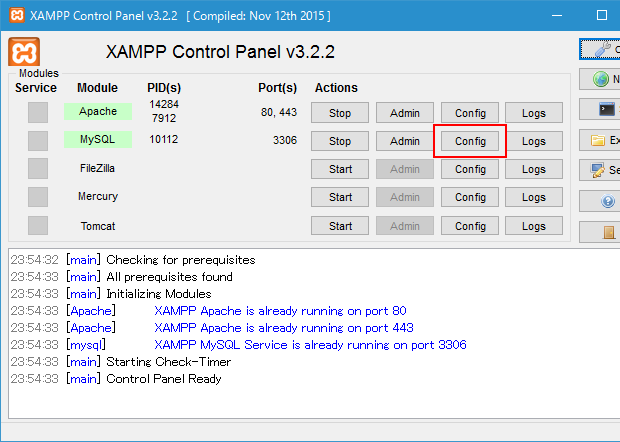Click the Mercury module label
The image size is (620, 442).
98,196
